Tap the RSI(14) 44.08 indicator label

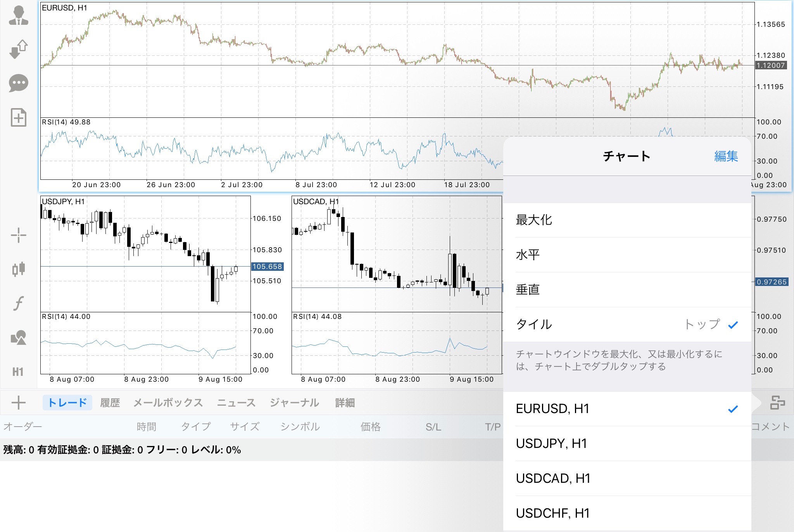317,317
